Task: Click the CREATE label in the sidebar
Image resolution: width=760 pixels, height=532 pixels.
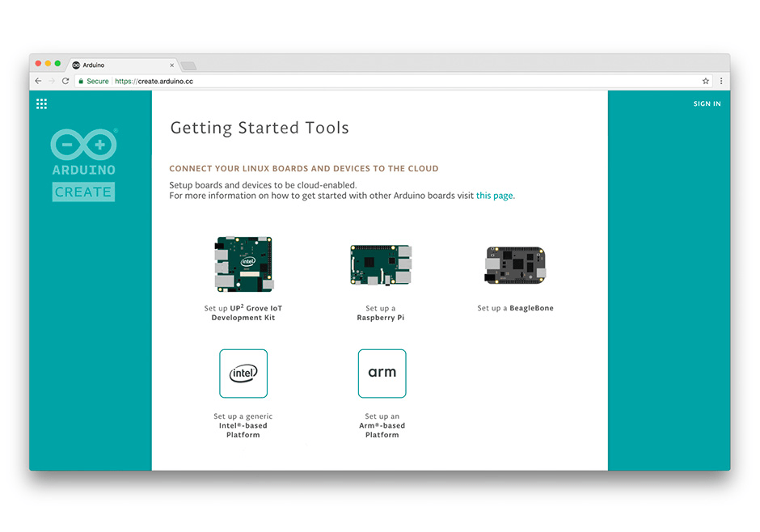Action: [x=83, y=192]
